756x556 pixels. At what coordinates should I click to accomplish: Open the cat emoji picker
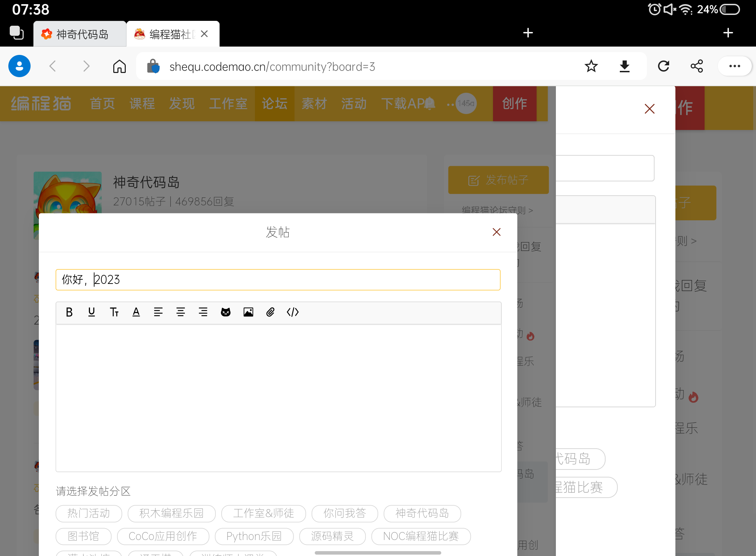click(x=226, y=312)
